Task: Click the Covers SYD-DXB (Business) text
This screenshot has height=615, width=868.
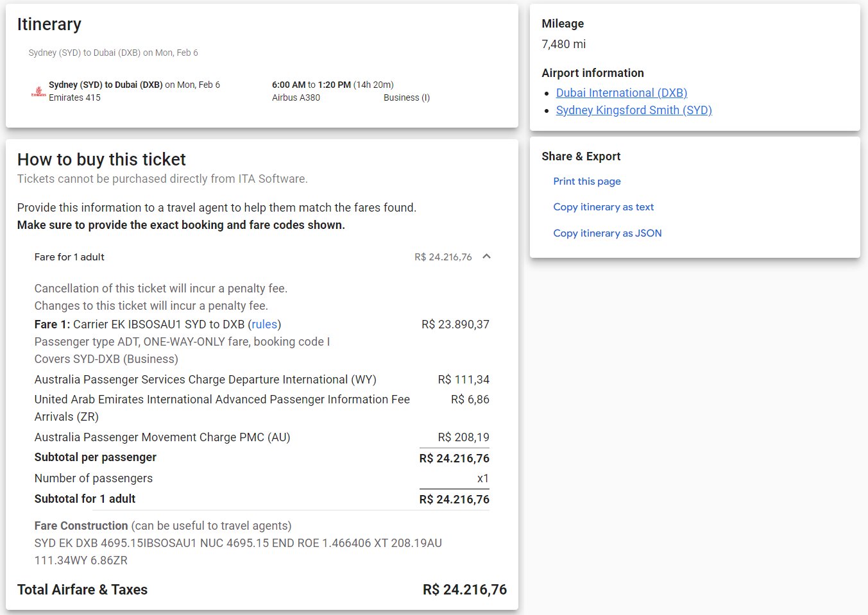Action: (106, 359)
